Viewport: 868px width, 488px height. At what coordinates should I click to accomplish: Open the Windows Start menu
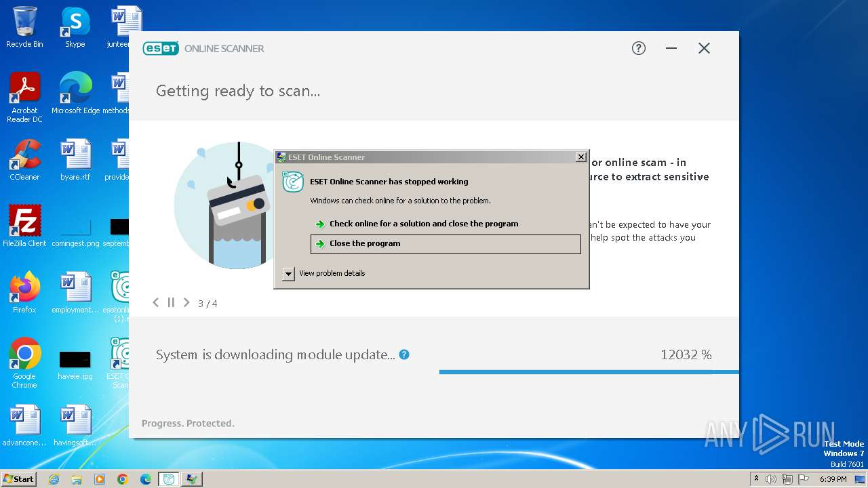point(18,479)
